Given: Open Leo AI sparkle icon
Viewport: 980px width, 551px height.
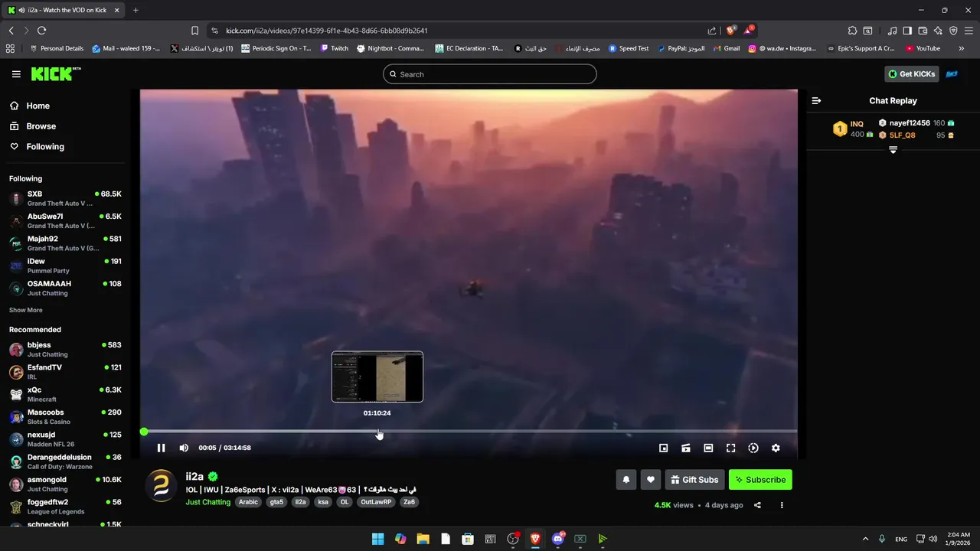Looking at the screenshot, I should click(x=938, y=31).
